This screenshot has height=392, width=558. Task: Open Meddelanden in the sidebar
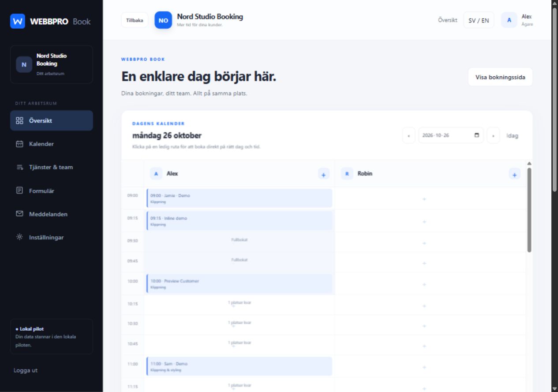coord(52,214)
